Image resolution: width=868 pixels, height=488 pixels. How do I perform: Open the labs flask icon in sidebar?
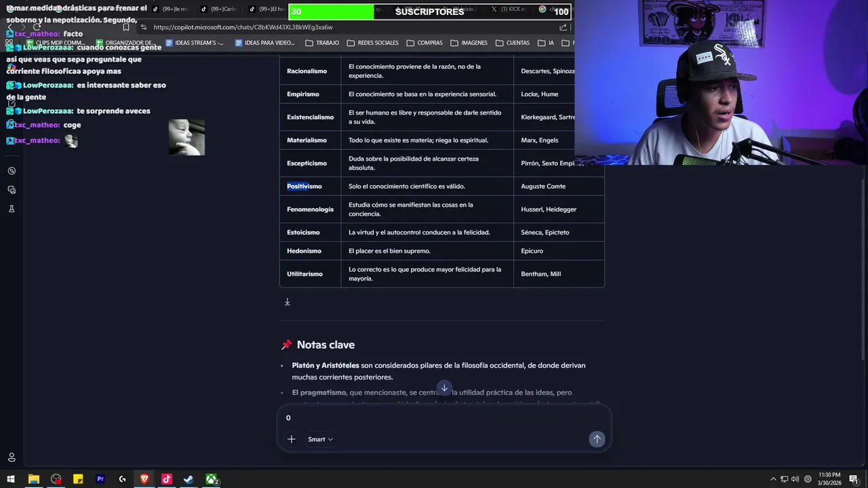pos(12,209)
